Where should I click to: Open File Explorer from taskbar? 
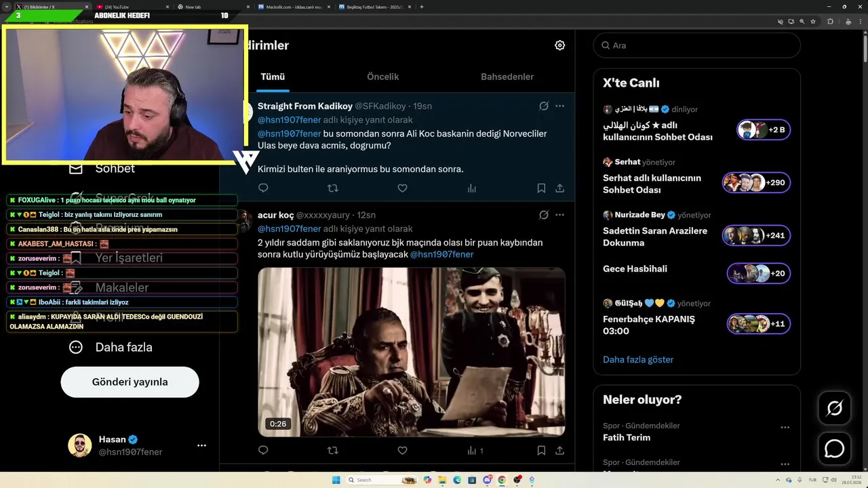pos(441,480)
